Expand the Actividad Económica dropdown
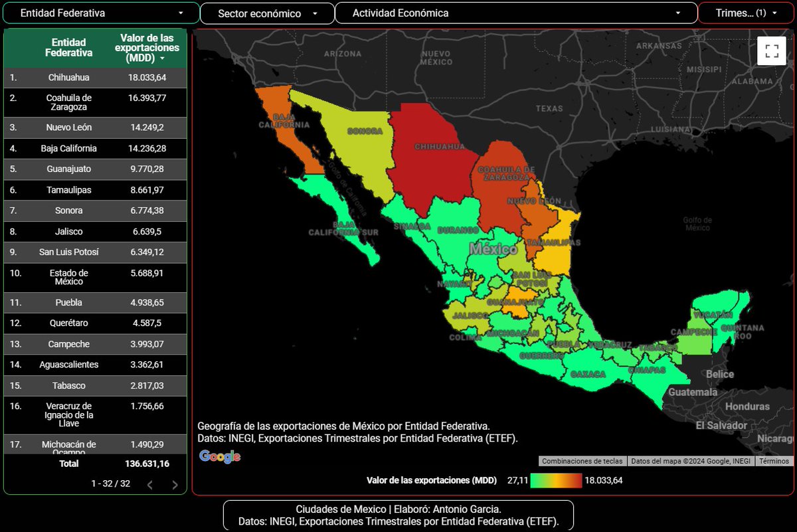The image size is (797, 532). pyautogui.click(x=516, y=13)
